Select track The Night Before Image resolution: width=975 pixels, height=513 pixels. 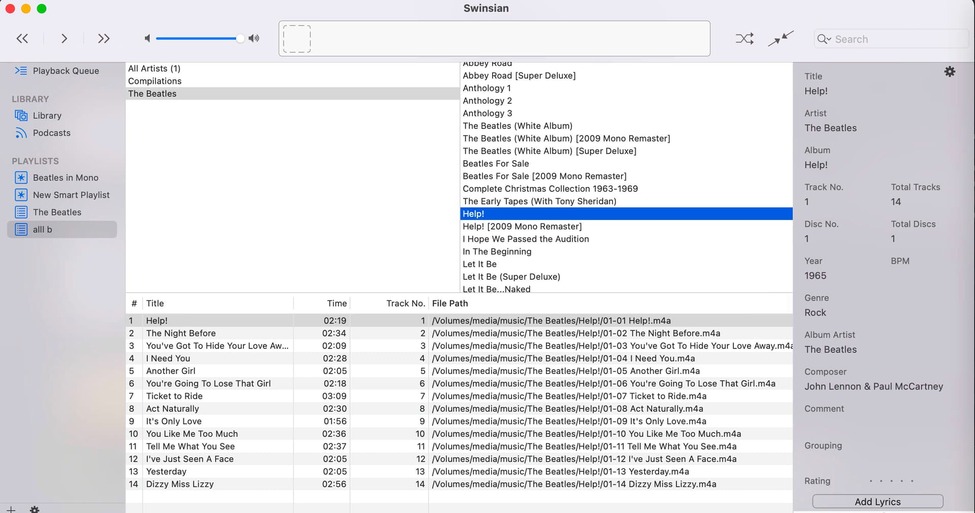click(459, 333)
